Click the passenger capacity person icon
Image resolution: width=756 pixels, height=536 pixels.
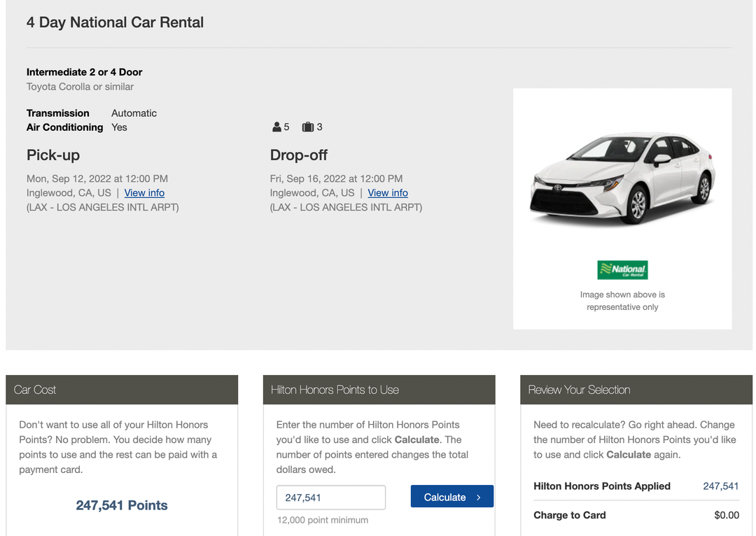pos(276,127)
